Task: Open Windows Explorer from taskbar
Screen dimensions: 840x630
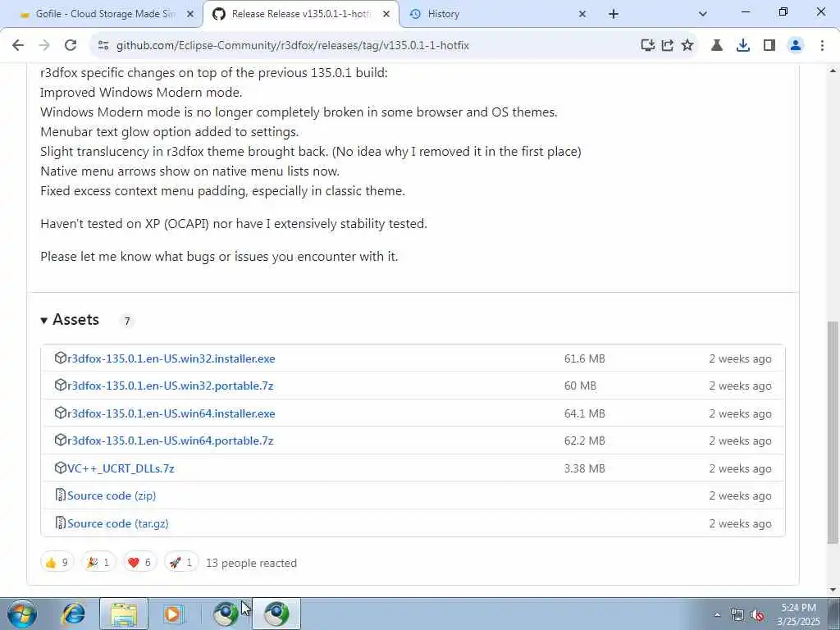Action: point(124,614)
